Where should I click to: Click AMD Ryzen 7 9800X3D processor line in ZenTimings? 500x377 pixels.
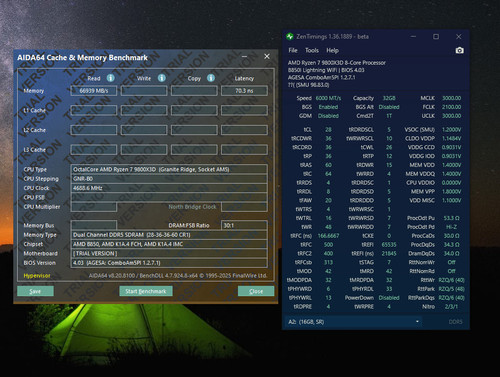[x=337, y=63]
